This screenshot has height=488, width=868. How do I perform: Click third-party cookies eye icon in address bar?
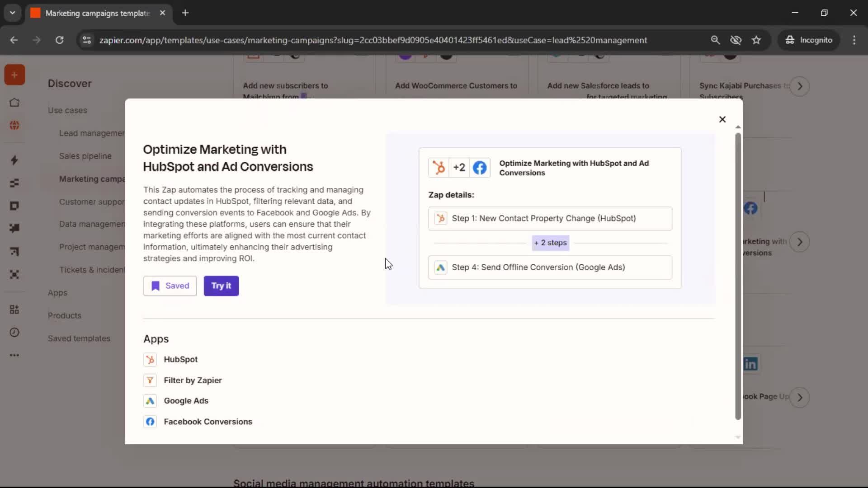coord(736,40)
